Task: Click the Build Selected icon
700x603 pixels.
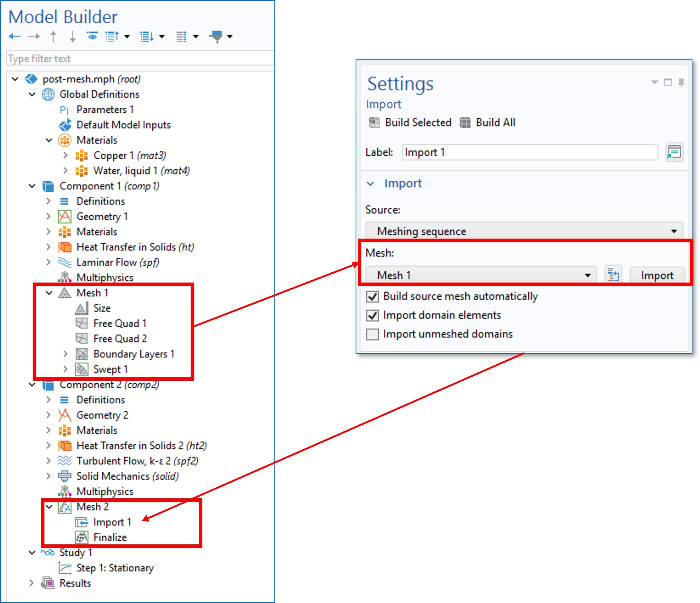Action: [374, 122]
